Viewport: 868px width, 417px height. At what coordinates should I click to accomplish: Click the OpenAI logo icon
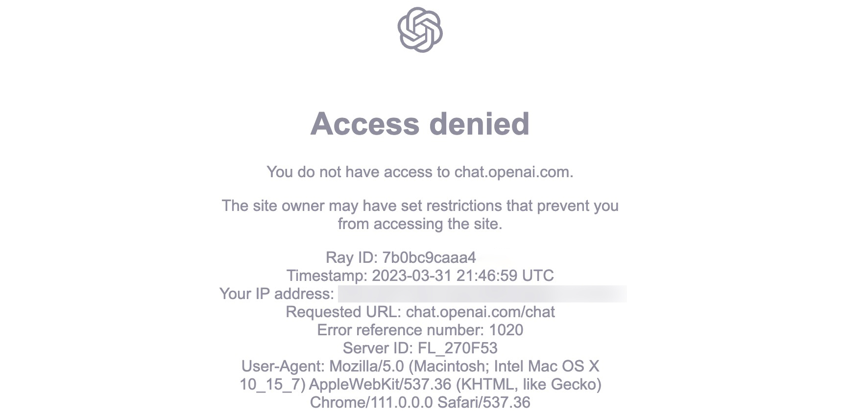(x=420, y=29)
